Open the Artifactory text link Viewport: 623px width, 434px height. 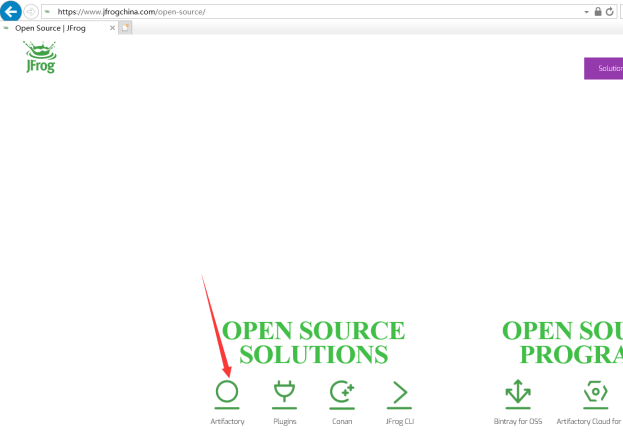[227, 421]
